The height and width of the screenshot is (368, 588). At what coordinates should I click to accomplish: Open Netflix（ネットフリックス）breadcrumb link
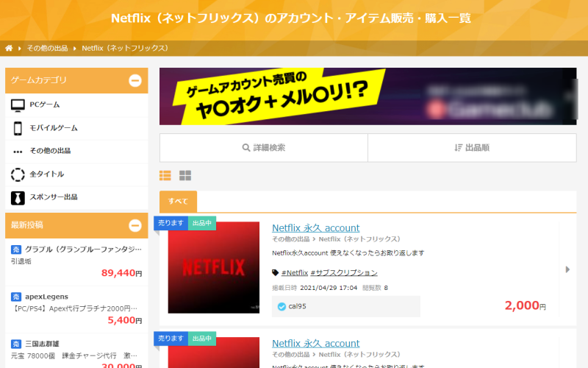(x=125, y=48)
